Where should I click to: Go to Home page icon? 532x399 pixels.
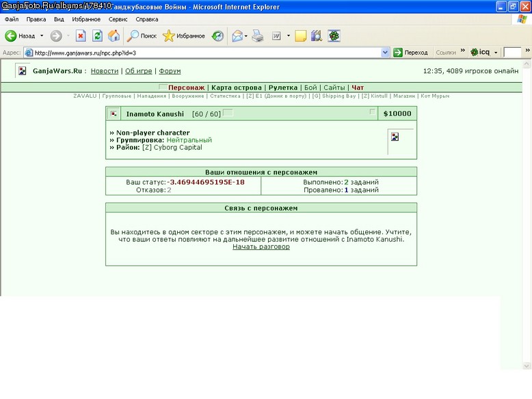tap(114, 36)
